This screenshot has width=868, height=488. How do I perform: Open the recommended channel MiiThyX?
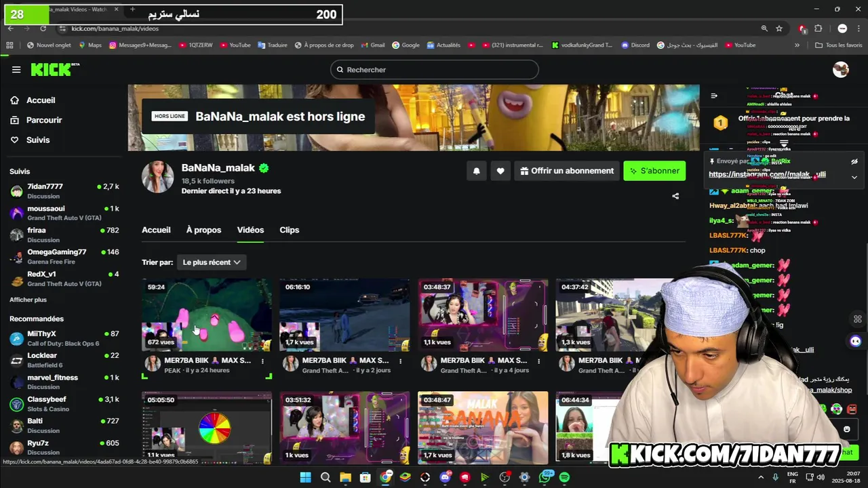pyautogui.click(x=64, y=339)
